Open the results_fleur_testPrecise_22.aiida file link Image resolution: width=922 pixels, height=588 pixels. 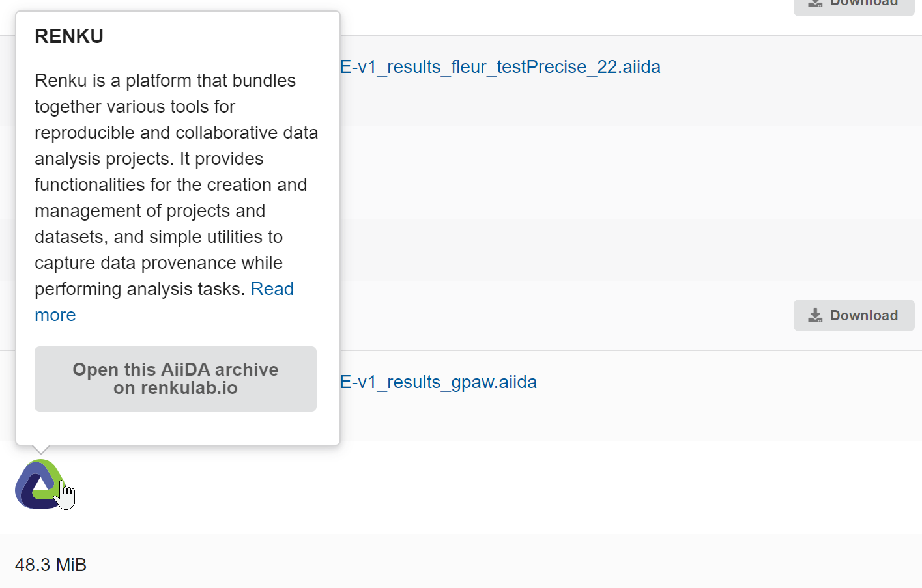click(x=500, y=67)
